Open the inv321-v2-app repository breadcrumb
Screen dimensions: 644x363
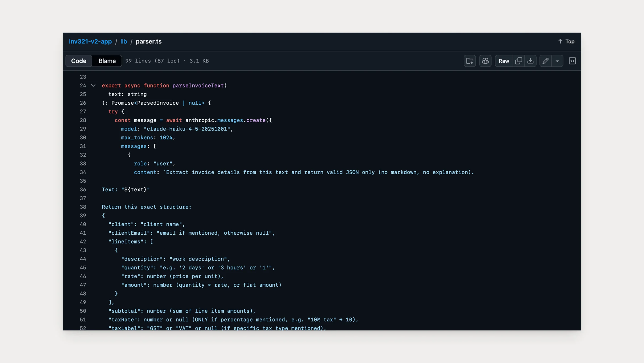[90, 41]
